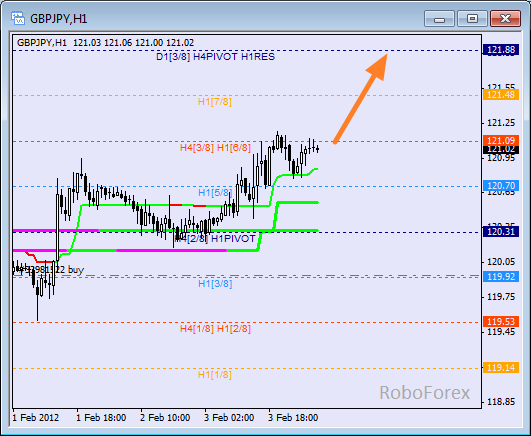The image size is (531, 436).
Task: Select the H4[2/8] H1PIVOT level label
Action: pos(215,239)
